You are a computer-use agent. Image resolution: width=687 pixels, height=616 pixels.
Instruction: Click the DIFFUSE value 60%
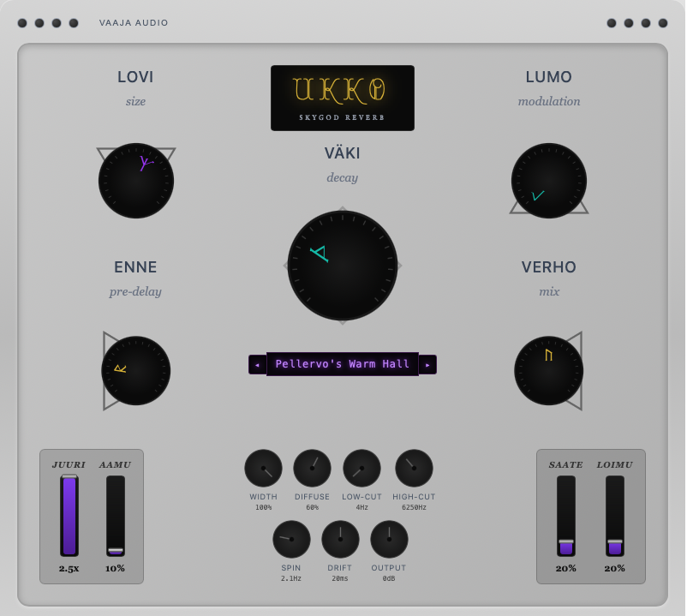(x=312, y=507)
